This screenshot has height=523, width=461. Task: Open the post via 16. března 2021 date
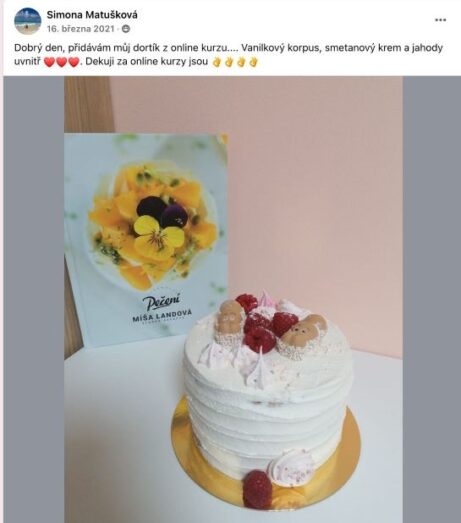80,29
